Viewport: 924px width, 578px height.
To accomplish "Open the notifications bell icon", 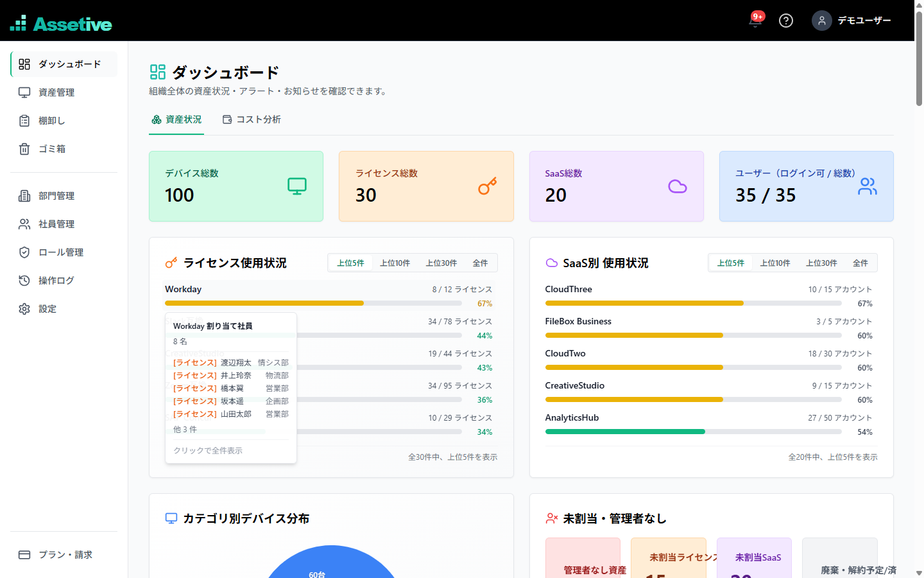I will coord(755,21).
